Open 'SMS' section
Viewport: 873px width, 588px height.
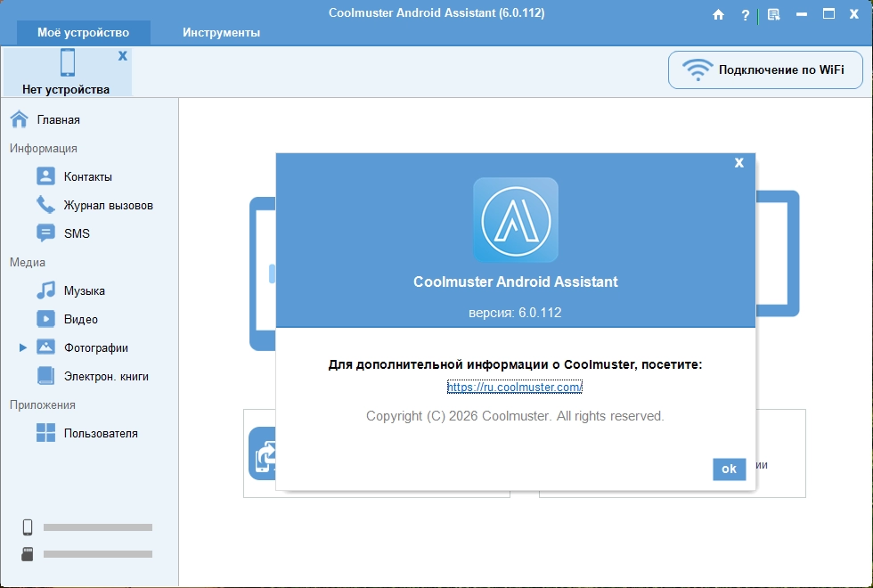click(x=77, y=233)
